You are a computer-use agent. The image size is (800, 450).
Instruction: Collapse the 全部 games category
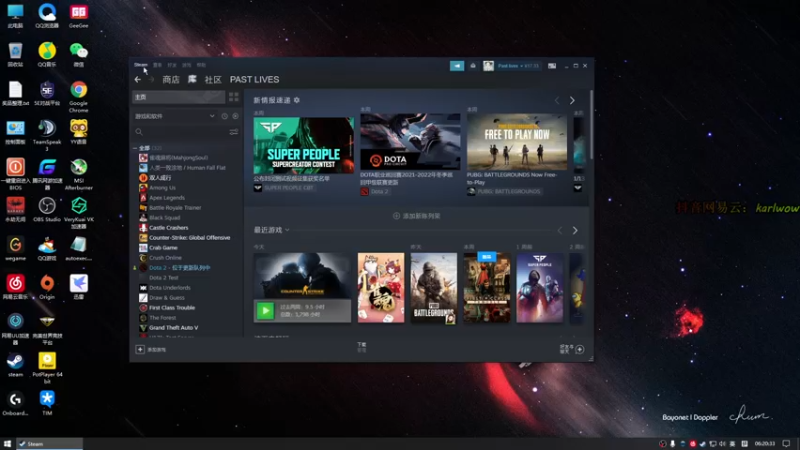(135, 148)
